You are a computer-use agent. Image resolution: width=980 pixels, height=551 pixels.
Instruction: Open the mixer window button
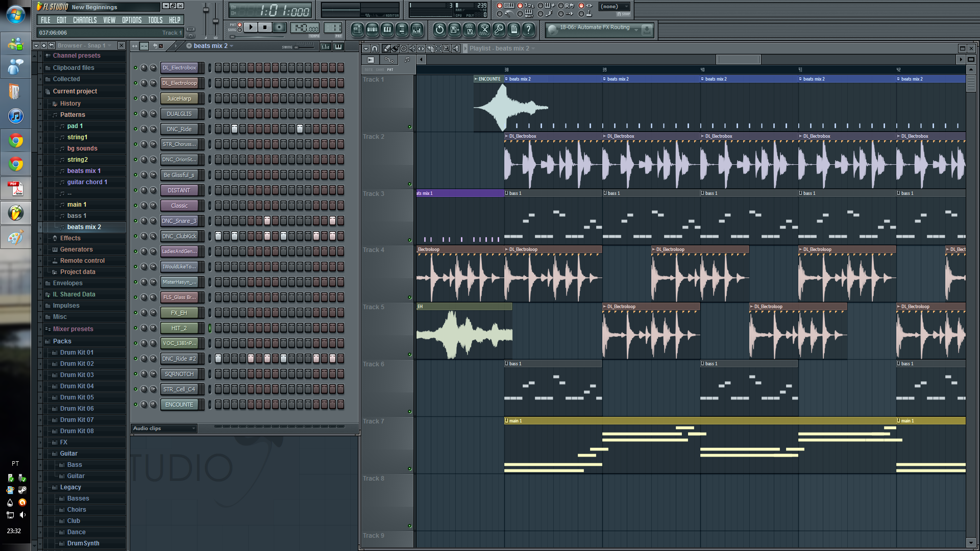point(417,30)
